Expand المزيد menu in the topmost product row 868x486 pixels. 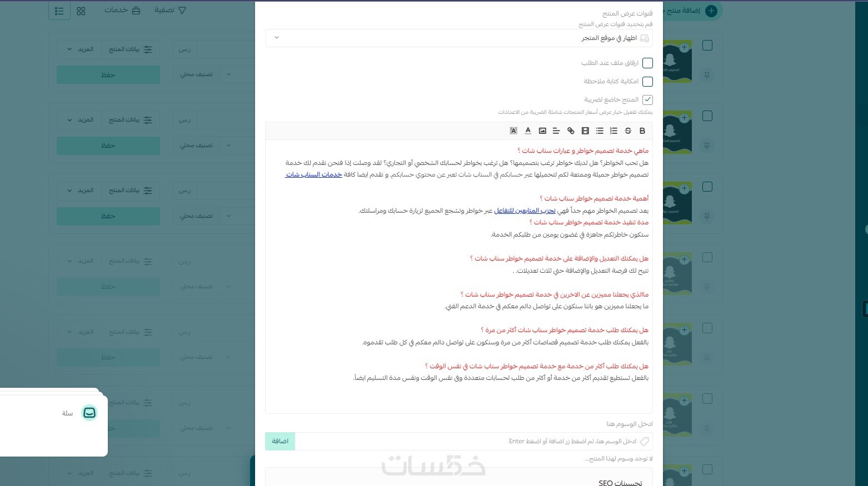click(x=79, y=49)
